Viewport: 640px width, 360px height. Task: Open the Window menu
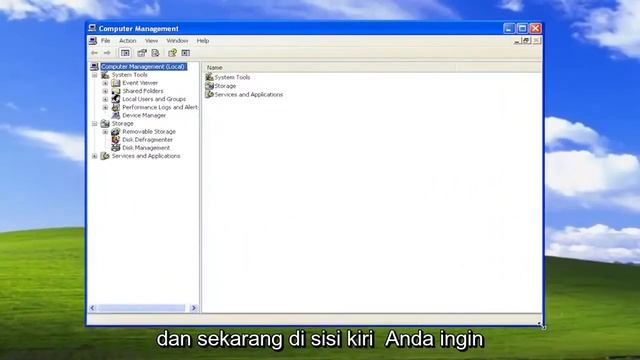click(x=177, y=41)
